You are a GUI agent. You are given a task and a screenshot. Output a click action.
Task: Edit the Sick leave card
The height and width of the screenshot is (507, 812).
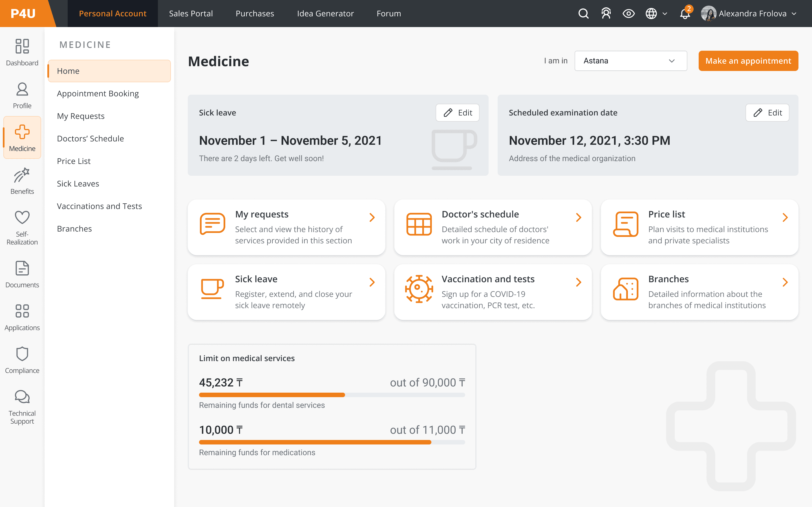click(x=457, y=113)
